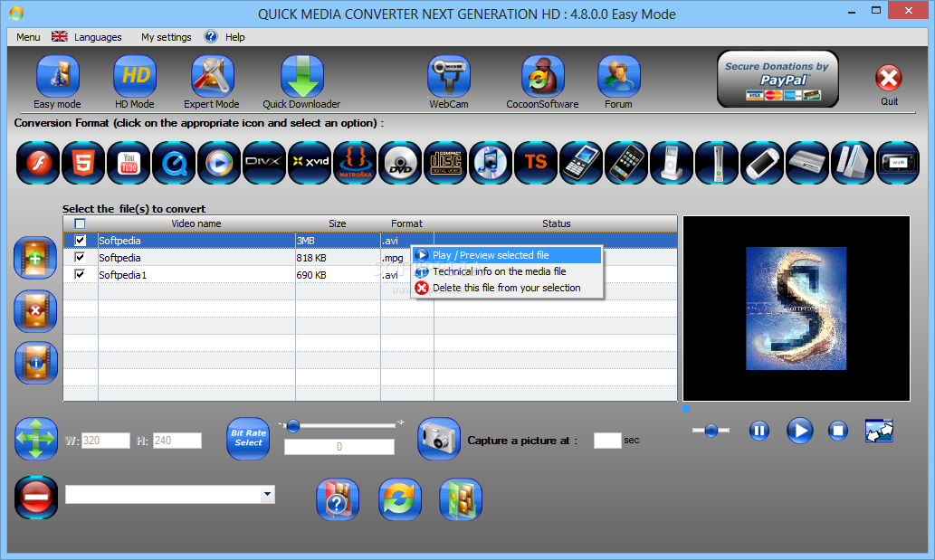
Task: Select the QuickTime conversion format
Action: (x=174, y=163)
